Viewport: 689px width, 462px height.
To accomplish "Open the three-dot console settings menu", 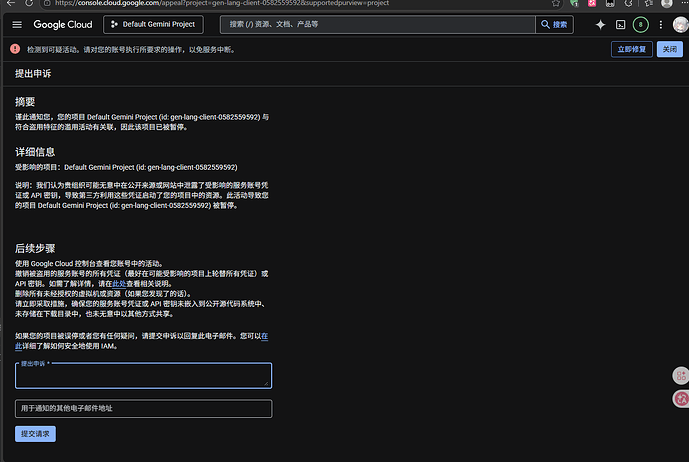I will click(x=661, y=25).
